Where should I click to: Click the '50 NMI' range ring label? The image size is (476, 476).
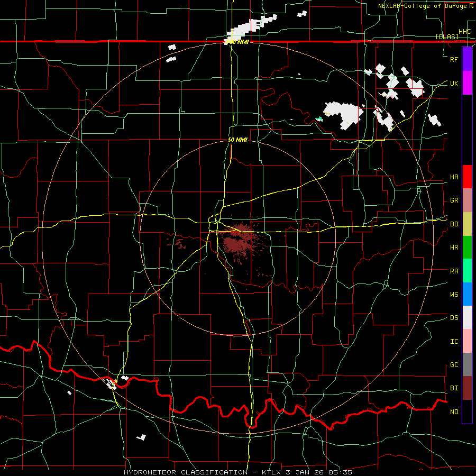[x=237, y=140]
